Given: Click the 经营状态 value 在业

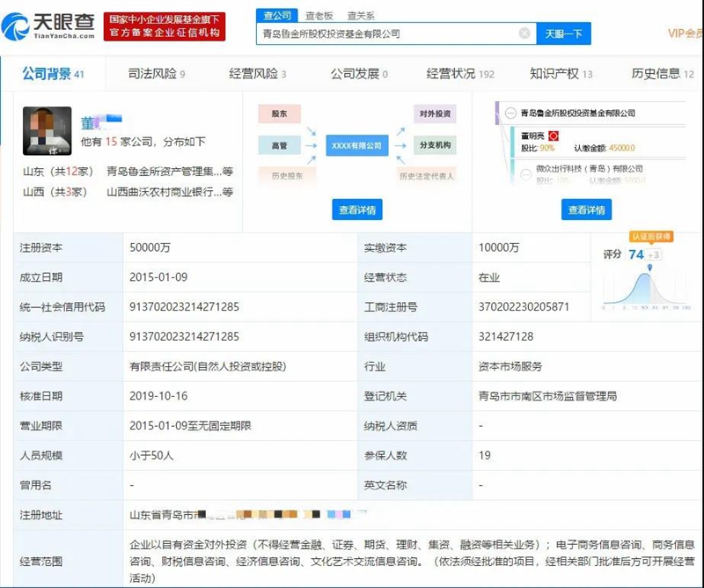Looking at the screenshot, I should click(x=489, y=277).
